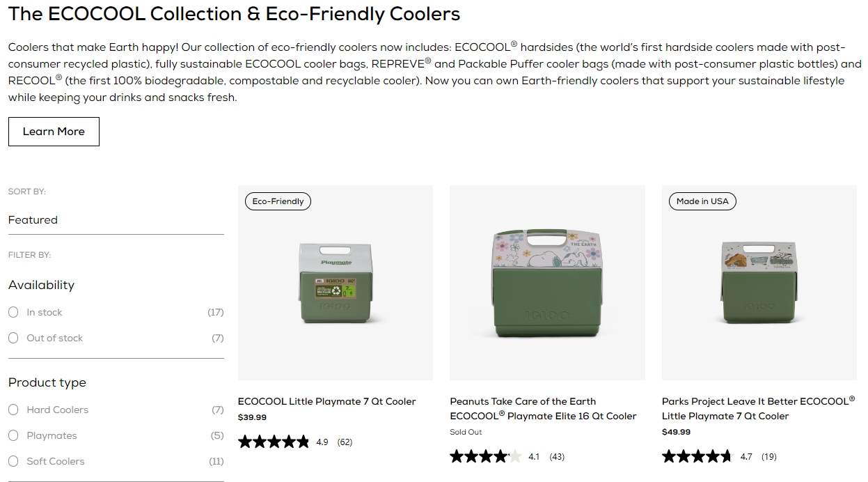Viewport: 868px width, 482px height.
Task: Select the Out of stock filter
Action: [x=13, y=338]
